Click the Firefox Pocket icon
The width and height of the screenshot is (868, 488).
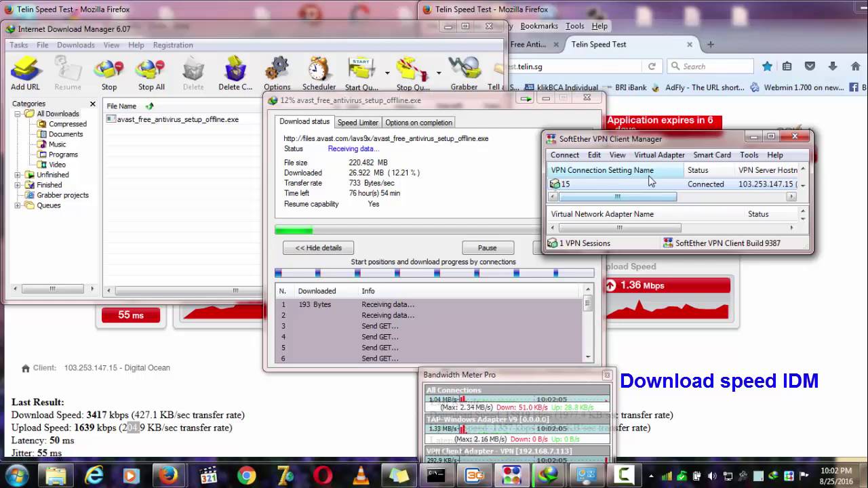[x=810, y=66]
